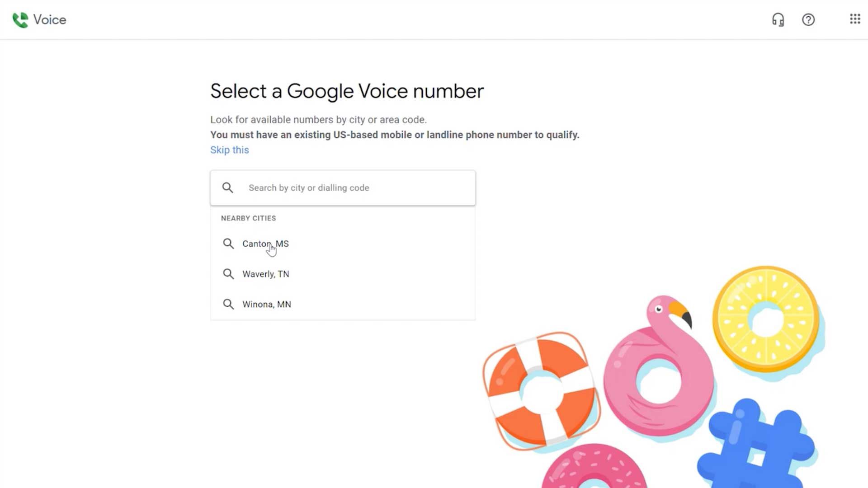
Task: Open the Help question mark icon
Action: click(808, 20)
